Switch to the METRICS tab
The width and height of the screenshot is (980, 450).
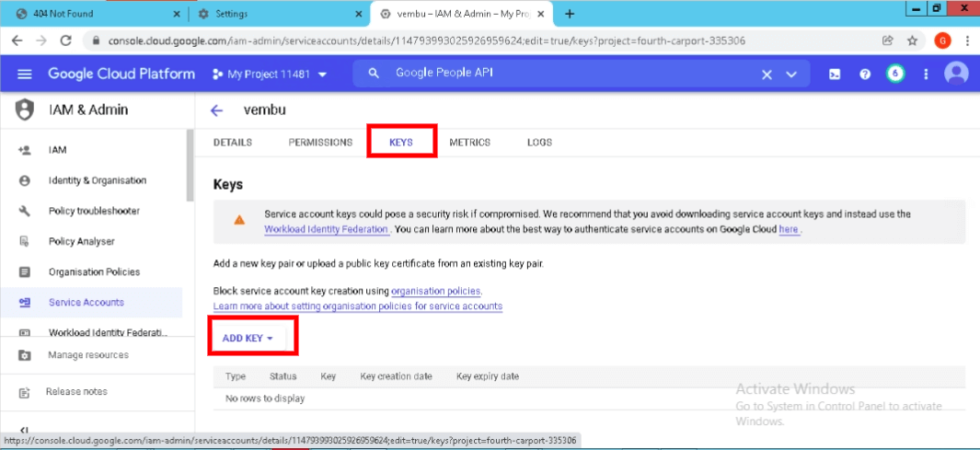[x=470, y=143]
